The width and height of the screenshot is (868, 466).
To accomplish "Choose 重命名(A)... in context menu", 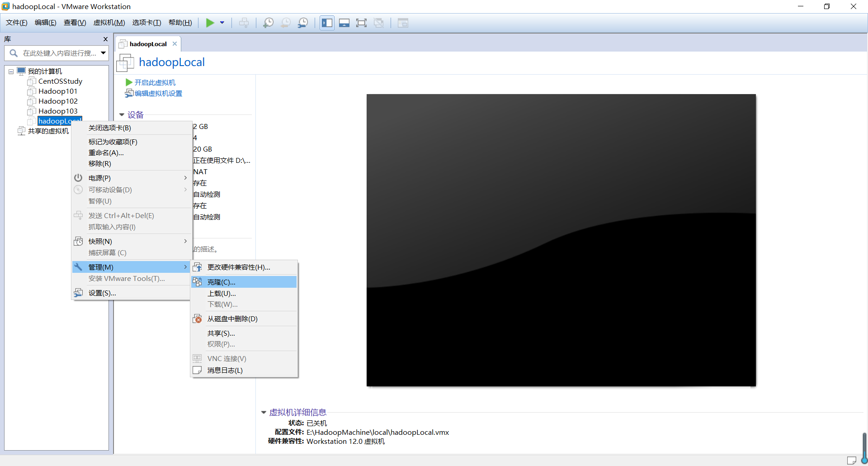I will pyautogui.click(x=132, y=153).
